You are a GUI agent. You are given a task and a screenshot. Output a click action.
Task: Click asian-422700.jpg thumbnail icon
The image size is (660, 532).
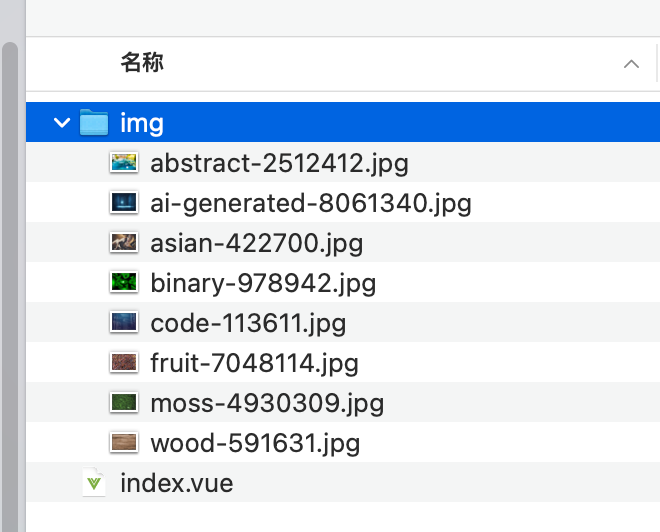point(124,242)
